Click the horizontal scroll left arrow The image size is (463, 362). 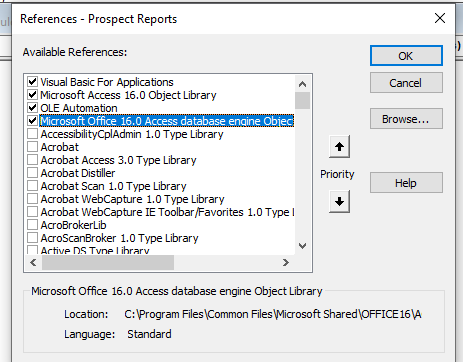click(33, 263)
